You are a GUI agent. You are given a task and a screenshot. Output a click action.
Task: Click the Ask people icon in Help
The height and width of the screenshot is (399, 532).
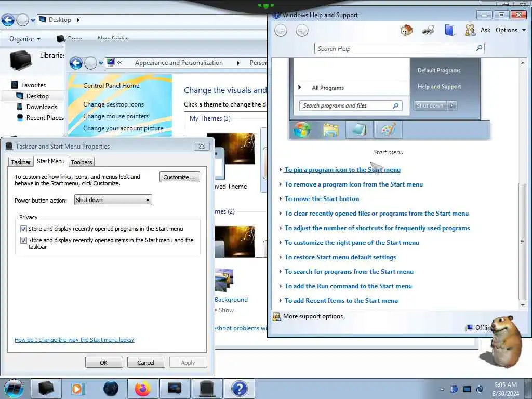pos(470,30)
